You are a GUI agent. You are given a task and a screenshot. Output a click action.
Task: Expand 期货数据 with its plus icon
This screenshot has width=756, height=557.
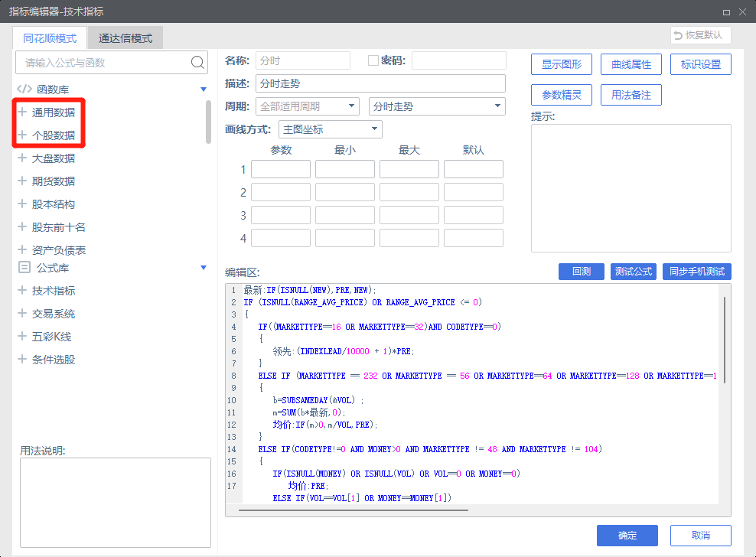(22, 181)
